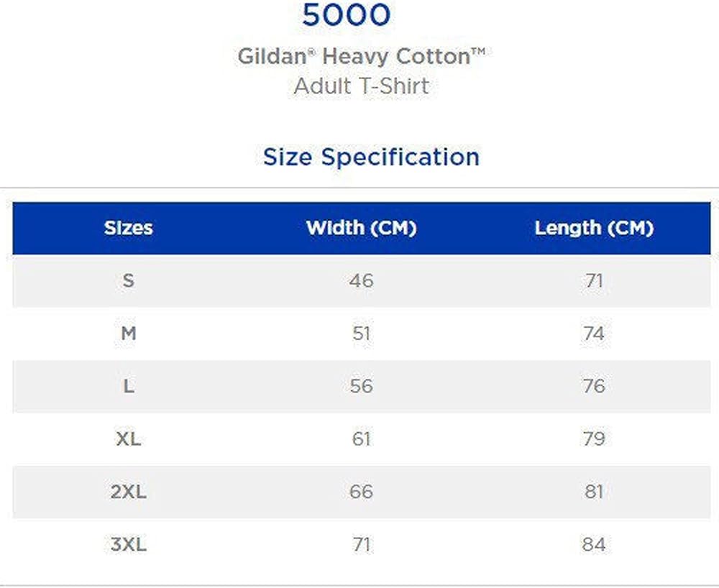Viewport: 719px width, 588px height.
Task: Select the Gildan Heavy Cotton title text
Action: 362,57
